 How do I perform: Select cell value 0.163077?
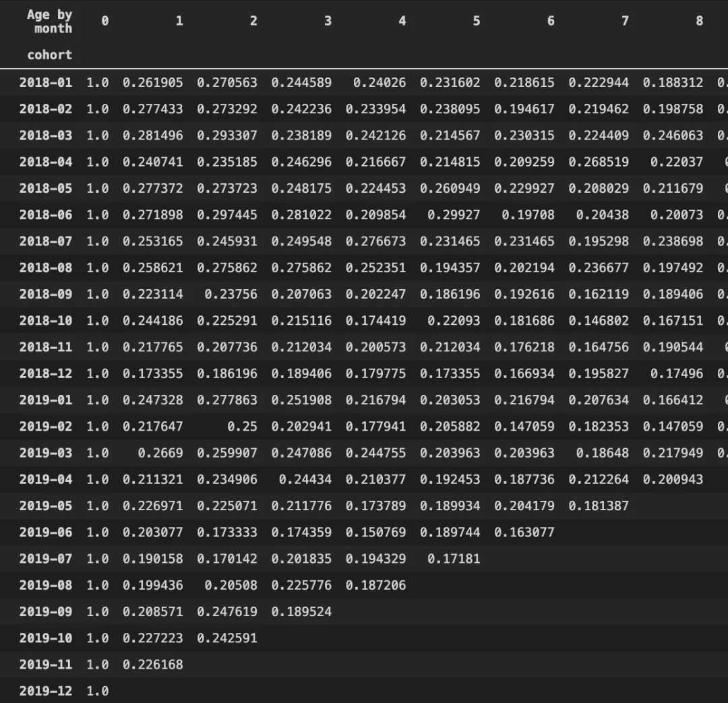524,532
